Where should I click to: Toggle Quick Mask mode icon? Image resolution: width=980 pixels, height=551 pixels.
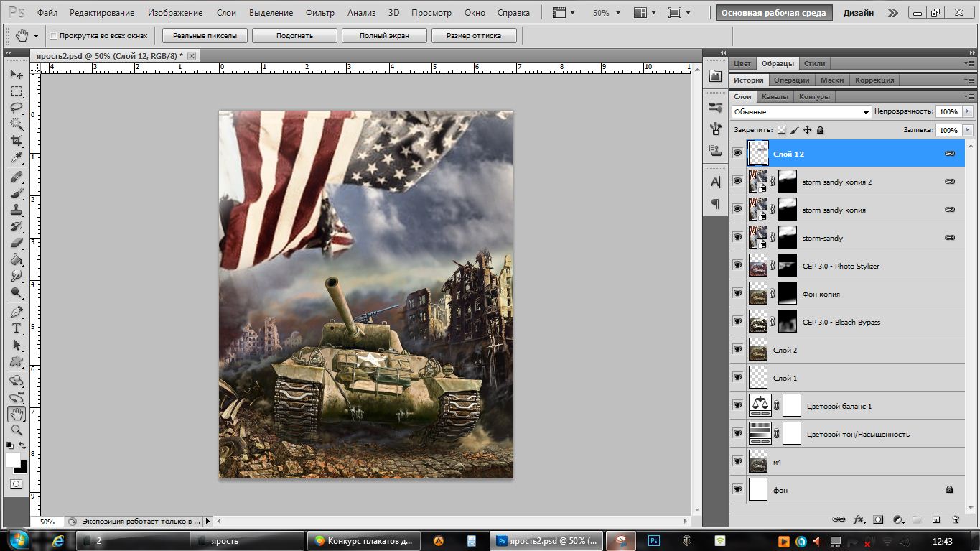coord(17,484)
